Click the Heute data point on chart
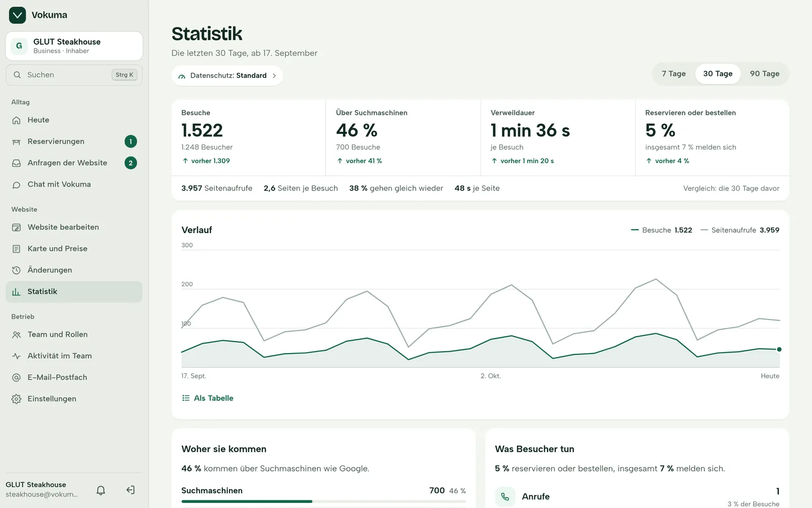Image resolution: width=812 pixels, height=508 pixels. (x=779, y=350)
